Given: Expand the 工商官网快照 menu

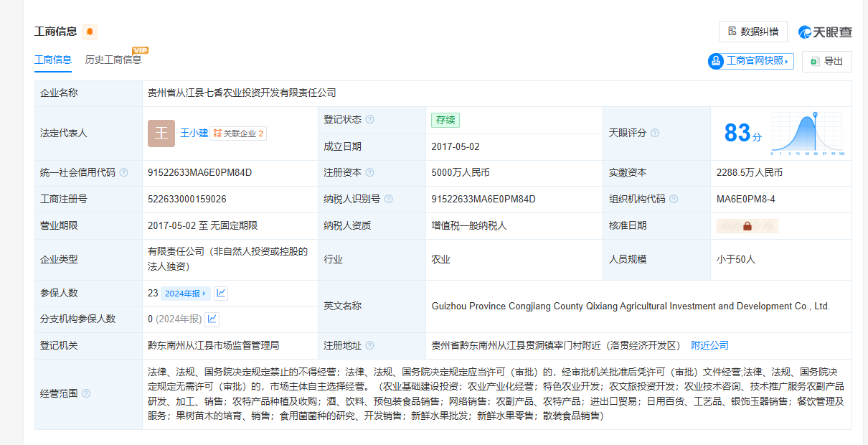Looking at the screenshot, I should tap(751, 62).
